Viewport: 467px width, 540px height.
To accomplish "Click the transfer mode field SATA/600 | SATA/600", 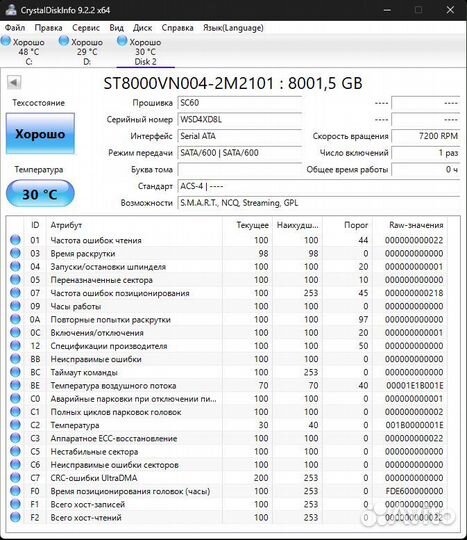I will 240,153.
